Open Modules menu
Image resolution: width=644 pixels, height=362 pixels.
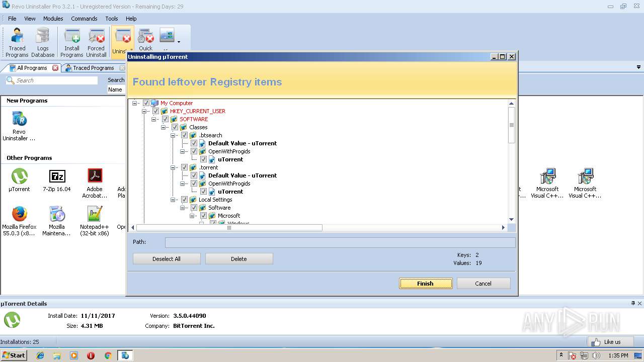(53, 19)
